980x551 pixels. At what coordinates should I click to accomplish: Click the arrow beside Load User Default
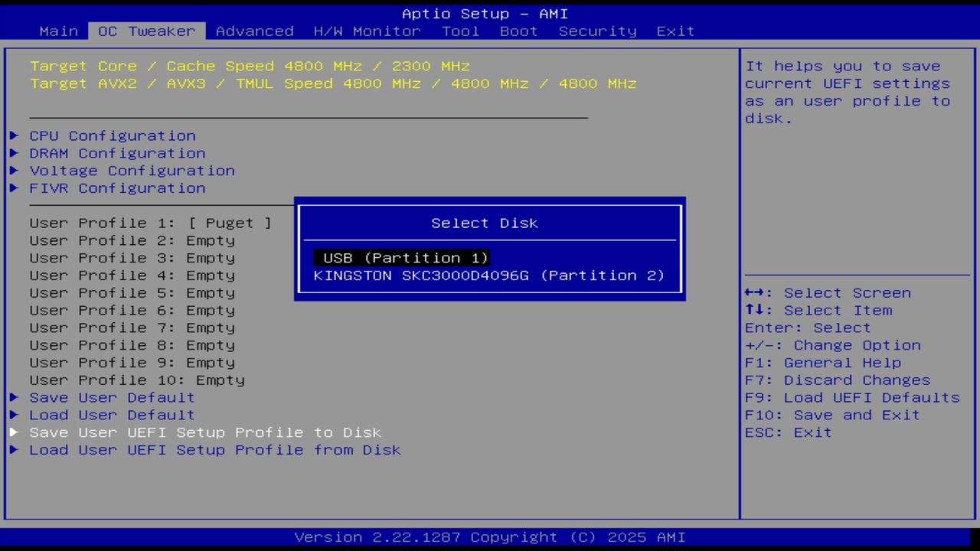(15, 415)
